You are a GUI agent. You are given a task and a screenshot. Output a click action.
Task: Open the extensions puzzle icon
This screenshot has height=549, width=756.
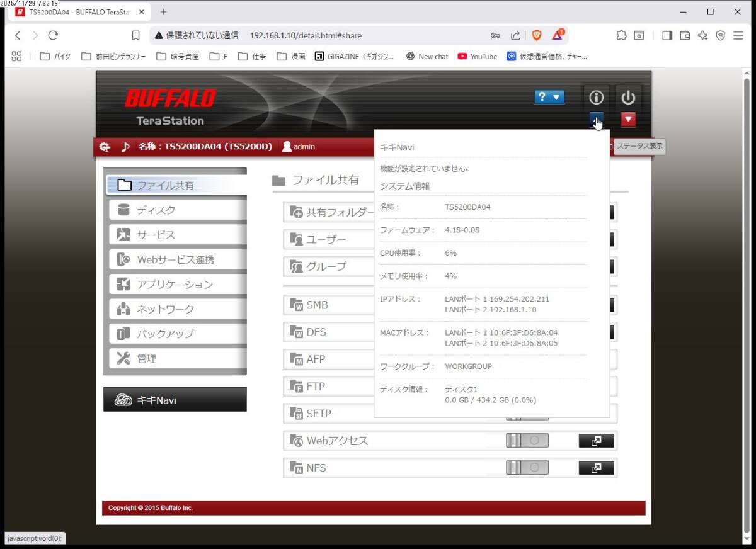[x=621, y=36]
